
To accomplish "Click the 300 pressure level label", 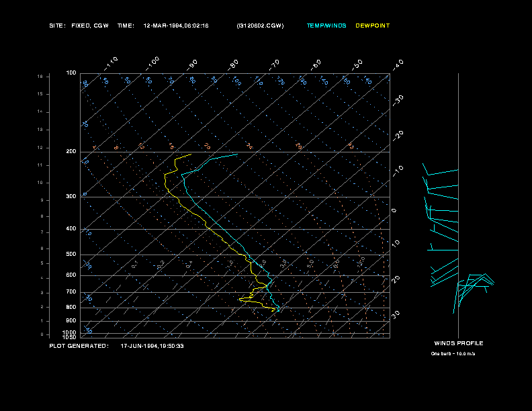I will (x=71, y=196).
